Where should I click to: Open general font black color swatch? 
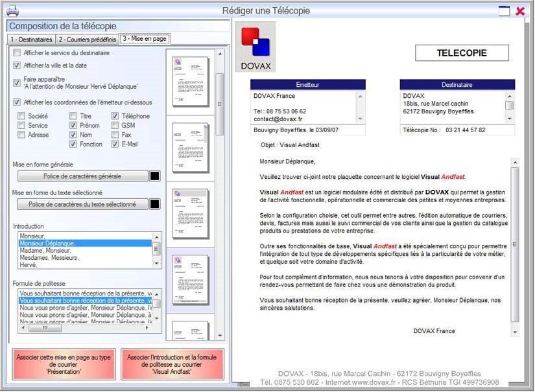click(154, 176)
